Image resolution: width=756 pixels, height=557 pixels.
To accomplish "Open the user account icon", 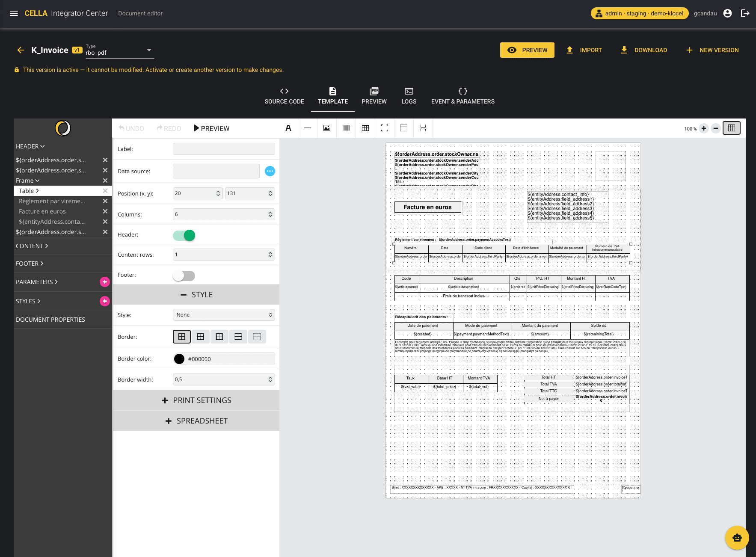I will pos(727,13).
